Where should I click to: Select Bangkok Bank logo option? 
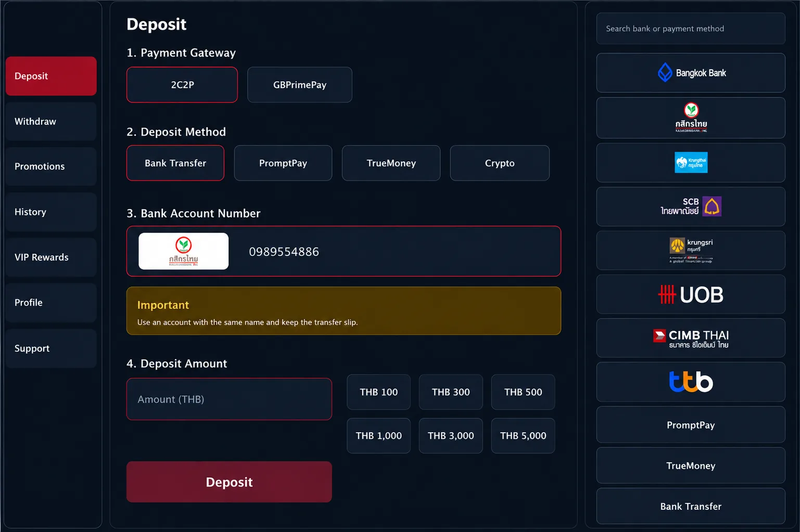point(691,73)
